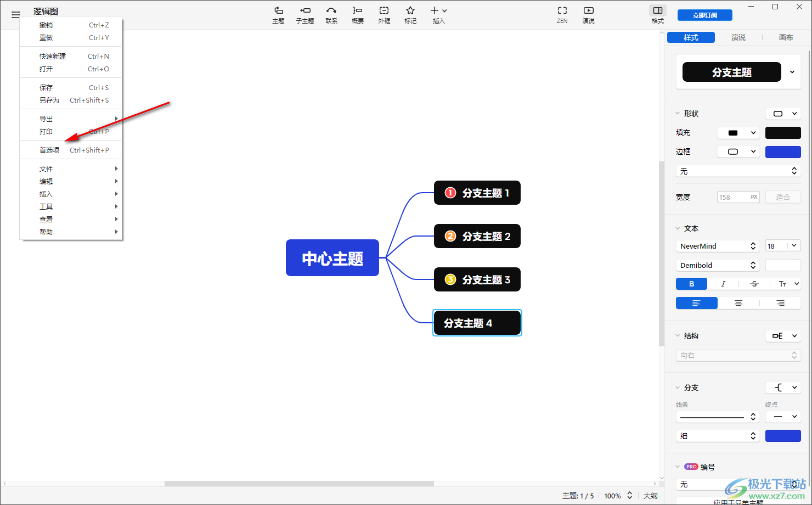Viewport: 812px width, 505px height.
Task: Choose Quick New (快速新建) menu item
Action: 71,57
